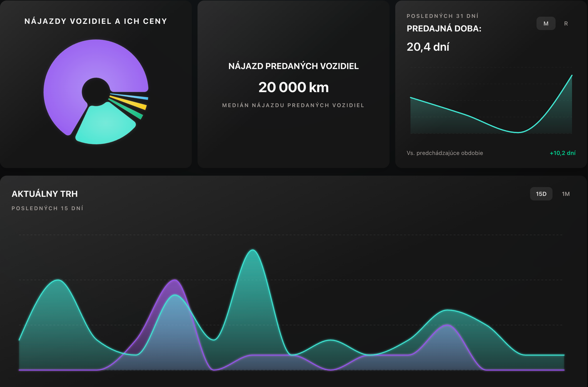This screenshot has width=588, height=387.
Task: Select the teal pie chart segment
Action: tap(106, 125)
